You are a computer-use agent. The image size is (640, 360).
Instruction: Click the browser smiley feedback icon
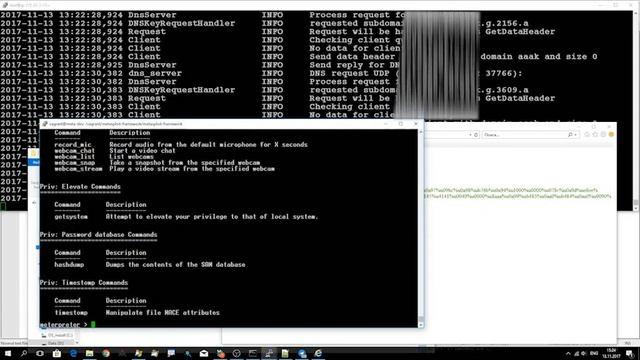611,134
